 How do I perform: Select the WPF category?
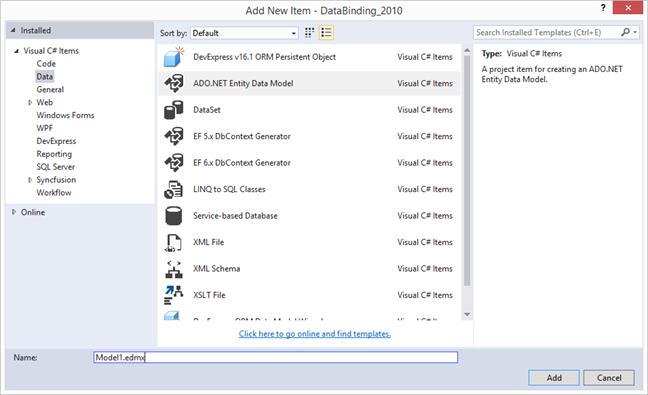pyautogui.click(x=45, y=128)
